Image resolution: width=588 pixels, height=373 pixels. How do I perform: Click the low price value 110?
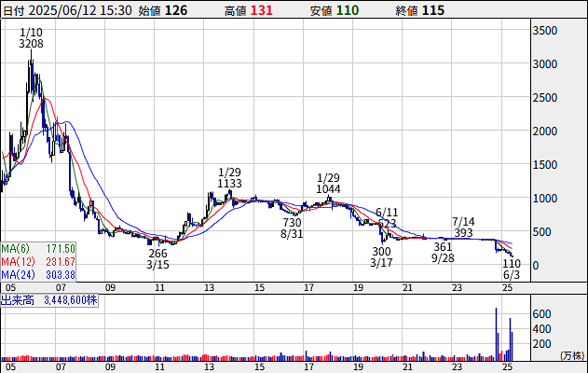click(348, 10)
